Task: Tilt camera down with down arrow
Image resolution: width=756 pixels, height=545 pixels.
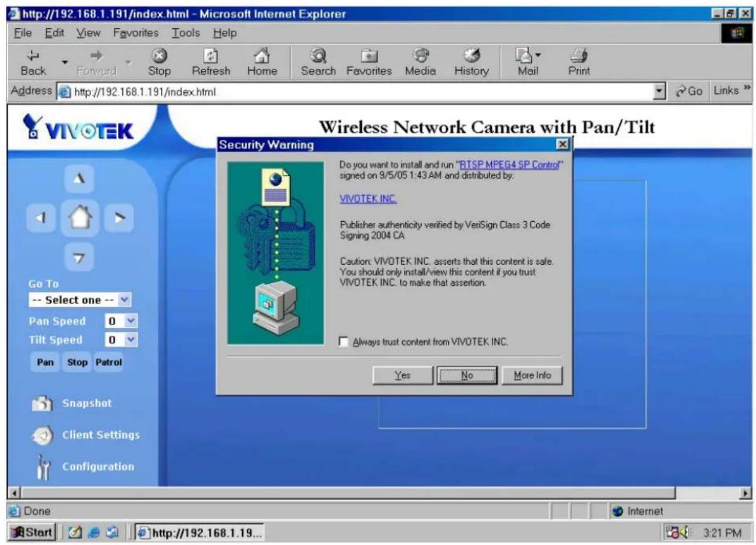Action: [79, 257]
